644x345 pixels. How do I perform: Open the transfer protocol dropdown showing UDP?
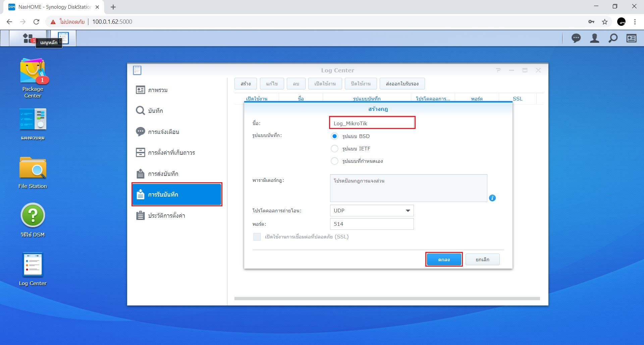[372, 210]
